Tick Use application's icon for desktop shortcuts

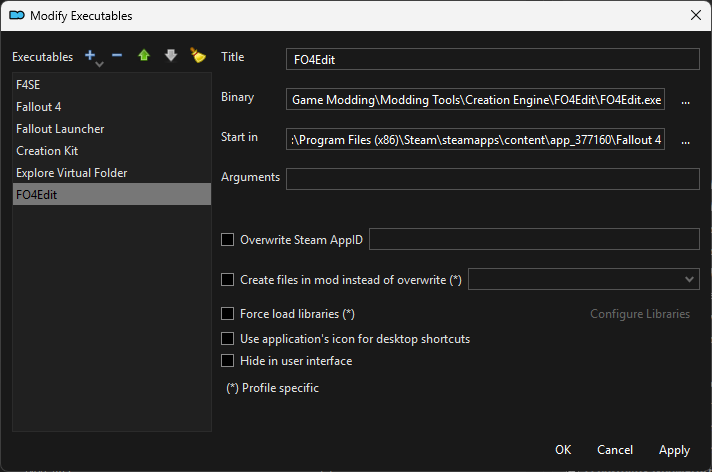[x=228, y=339]
